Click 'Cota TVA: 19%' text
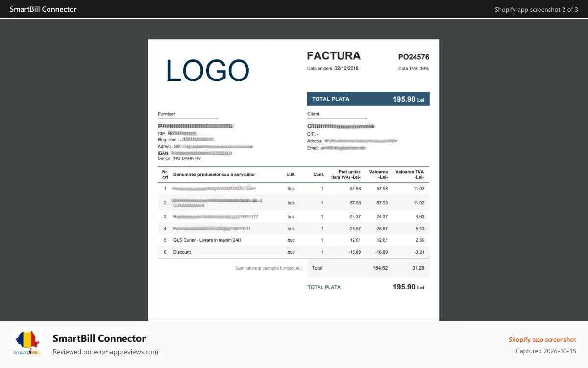 pyautogui.click(x=414, y=68)
